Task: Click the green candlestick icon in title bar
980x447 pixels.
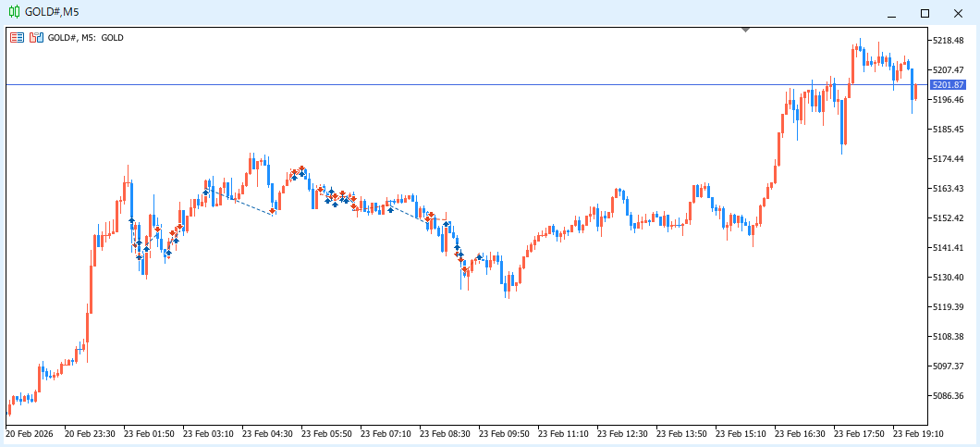Action: tap(14, 12)
